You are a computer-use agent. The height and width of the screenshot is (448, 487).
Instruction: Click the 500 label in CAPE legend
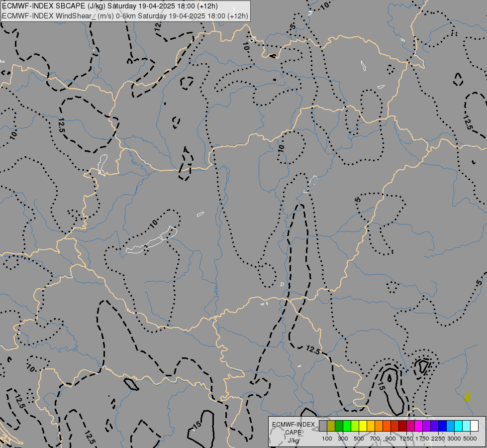click(x=359, y=439)
